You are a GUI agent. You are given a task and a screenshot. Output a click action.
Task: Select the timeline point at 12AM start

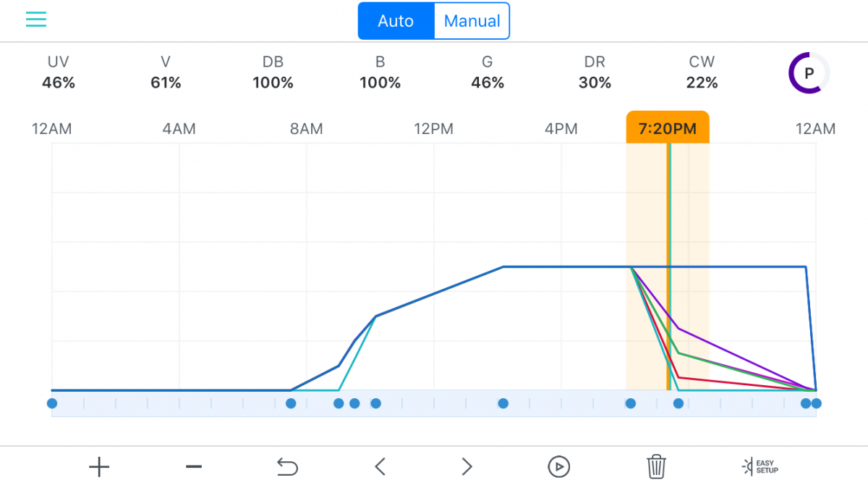[x=52, y=403]
